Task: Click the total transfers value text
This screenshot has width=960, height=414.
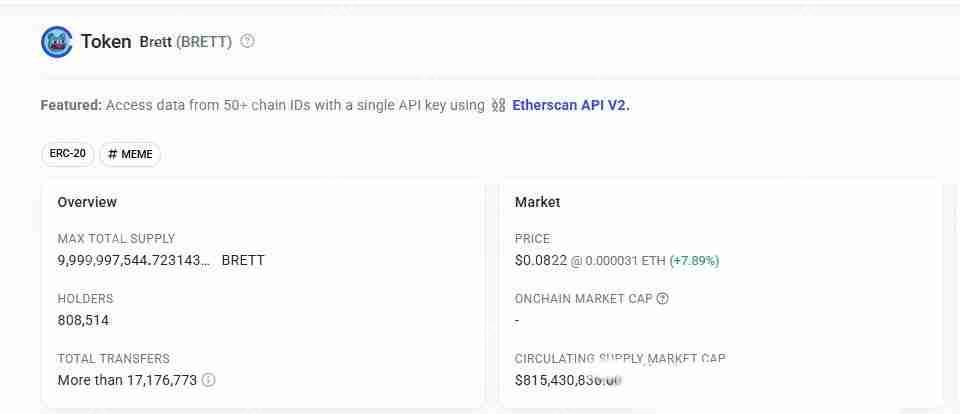Action: point(127,380)
